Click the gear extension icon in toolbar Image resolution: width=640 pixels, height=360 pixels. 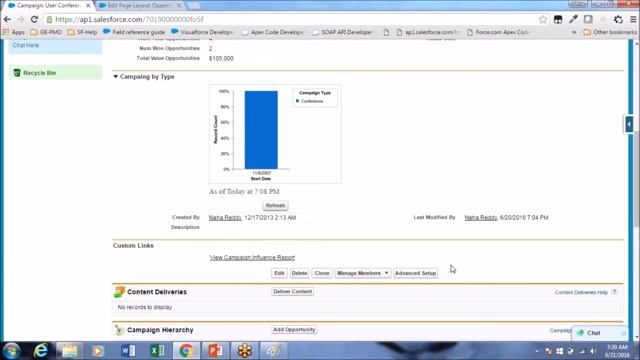coord(618,19)
